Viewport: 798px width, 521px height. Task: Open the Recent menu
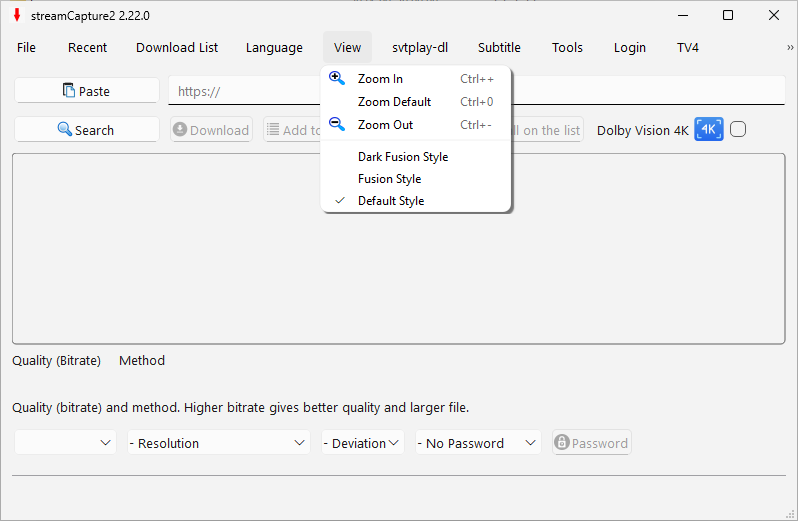(x=88, y=47)
